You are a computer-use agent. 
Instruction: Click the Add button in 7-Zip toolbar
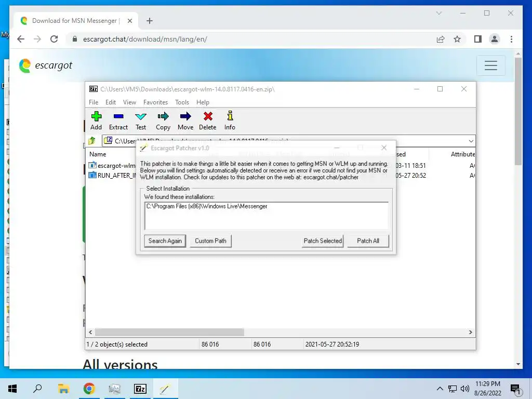pos(96,121)
